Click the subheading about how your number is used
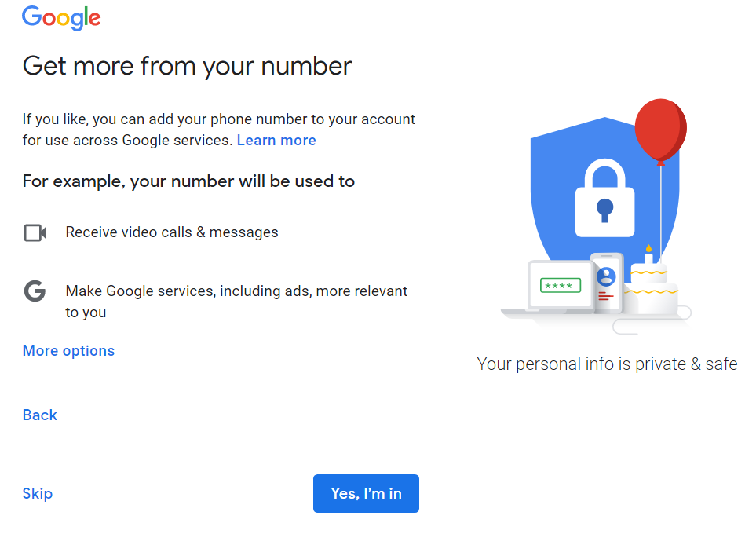 point(189,181)
